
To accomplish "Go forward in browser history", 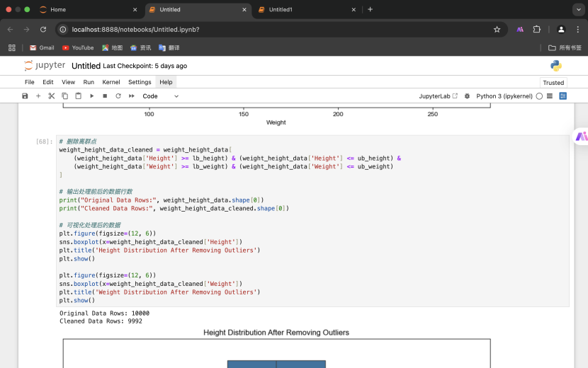I will pos(26,29).
